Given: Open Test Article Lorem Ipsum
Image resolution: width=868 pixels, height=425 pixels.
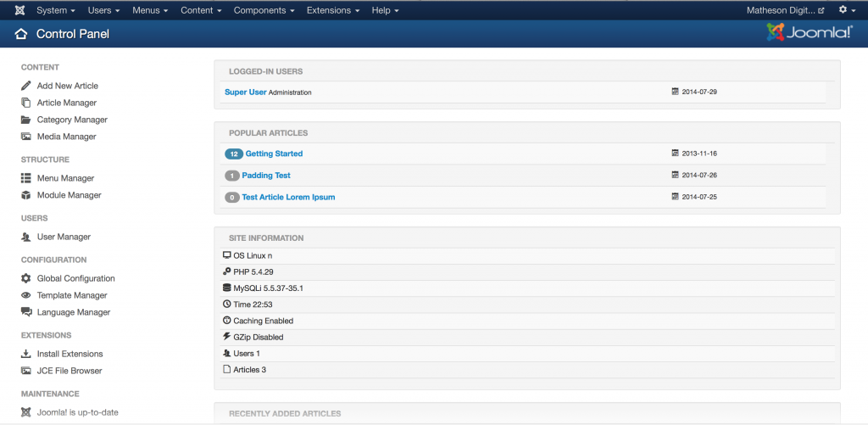Looking at the screenshot, I should tap(288, 197).
